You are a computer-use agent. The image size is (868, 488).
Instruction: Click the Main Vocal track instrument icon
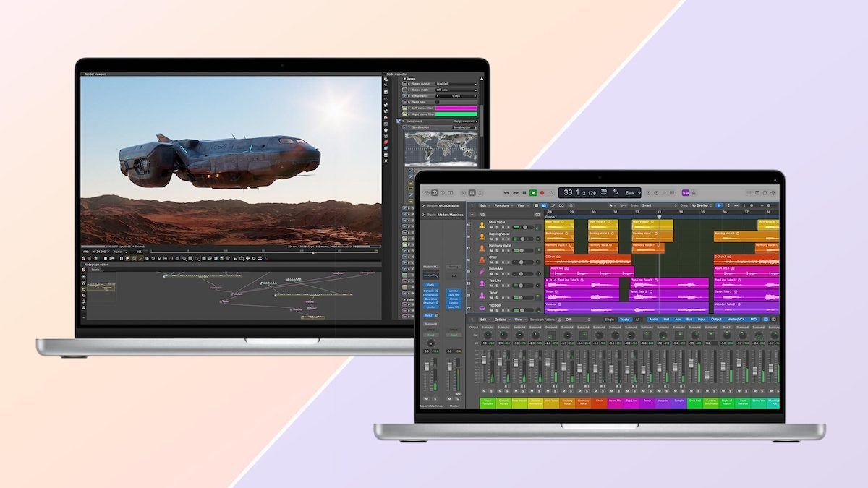tap(482, 226)
